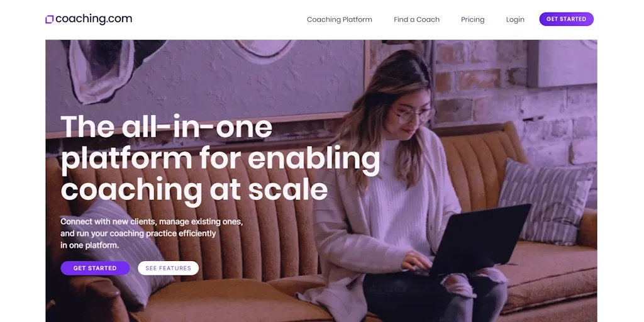Click the paragraph starting with Connect with new clients

[152, 233]
